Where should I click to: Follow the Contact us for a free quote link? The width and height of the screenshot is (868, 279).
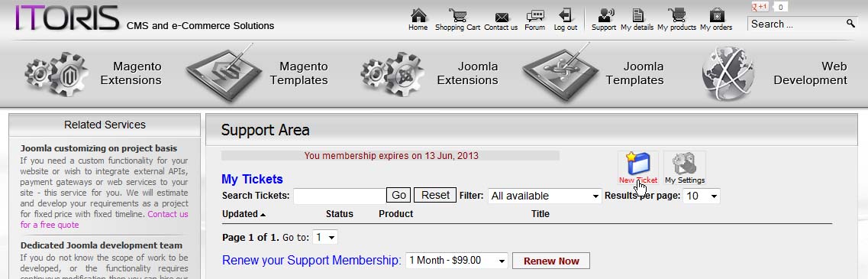point(104,219)
